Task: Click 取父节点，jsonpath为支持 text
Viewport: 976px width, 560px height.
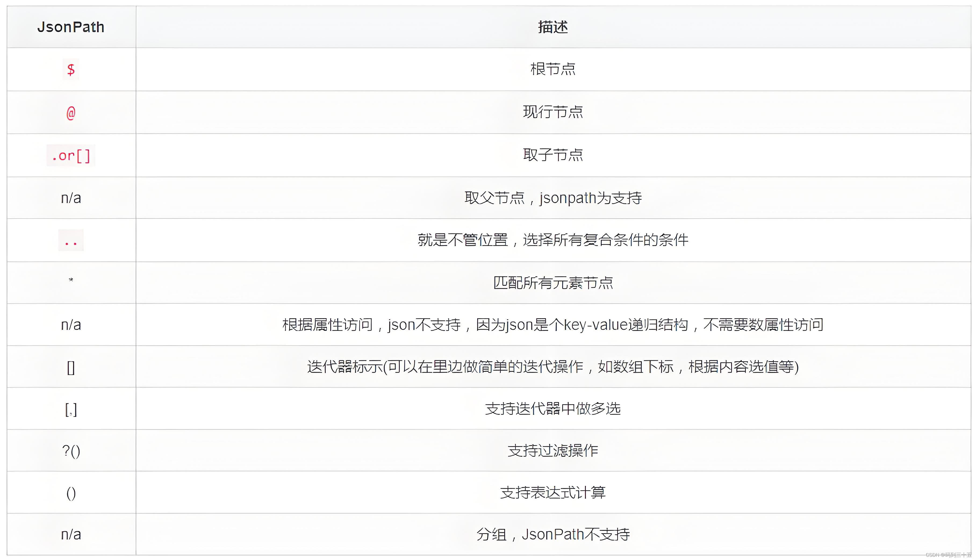Action: click(552, 198)
